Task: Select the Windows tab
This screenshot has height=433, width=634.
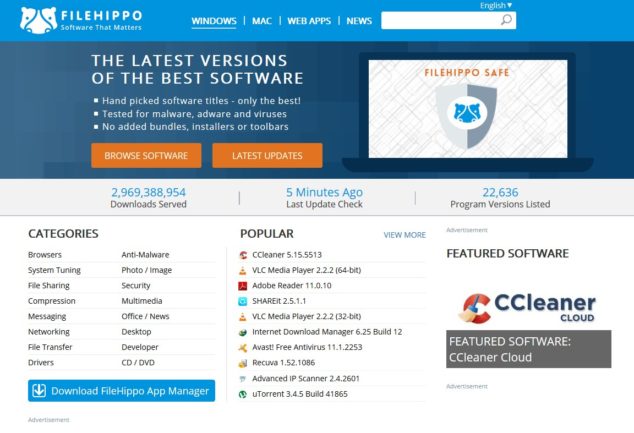Action: (x=213, y=21)
